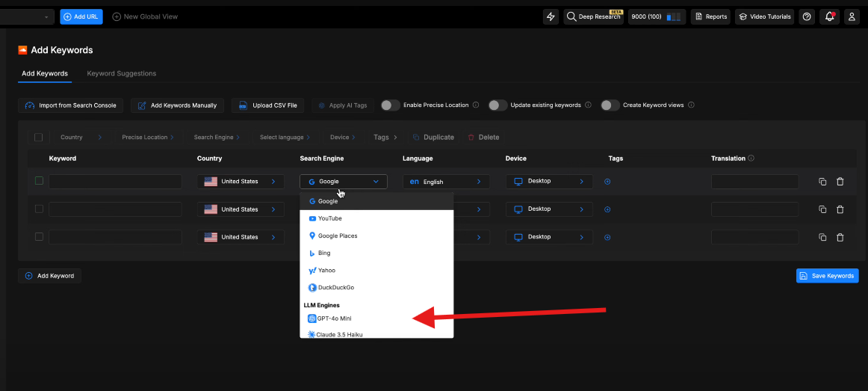Image resolution: width=868 pixels, height=391 pixels.
Task: Click info icon beside Enable Precise Location
Action: tap(476, 105)
